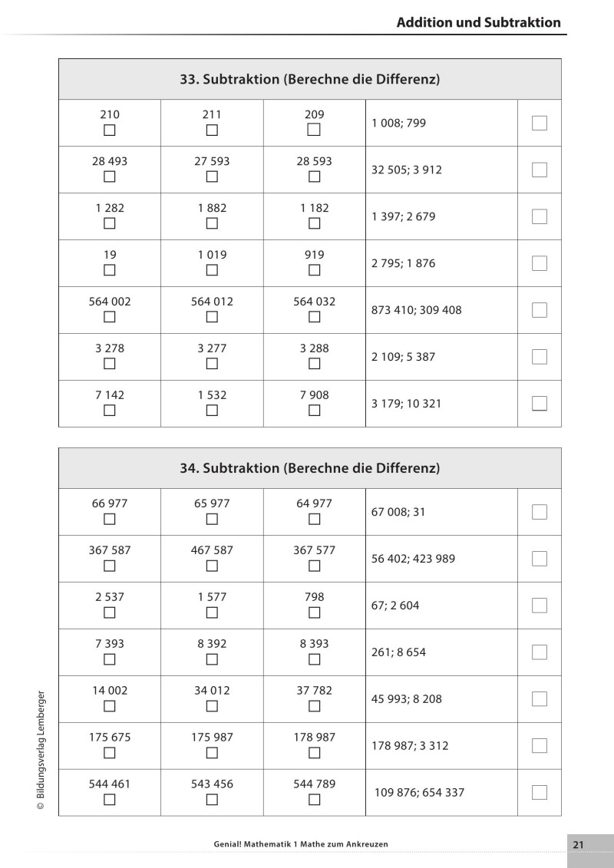614x868 pixels.
Task: Check the box beneath 66 977
Action: [x=110, y=519]
